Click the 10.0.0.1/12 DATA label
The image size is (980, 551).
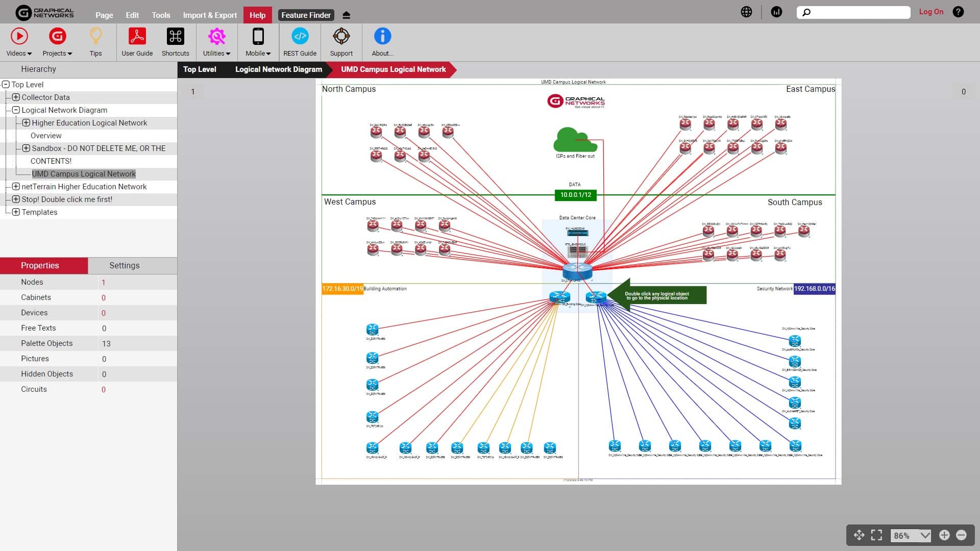pyautogui.click(x=575, y=195)
